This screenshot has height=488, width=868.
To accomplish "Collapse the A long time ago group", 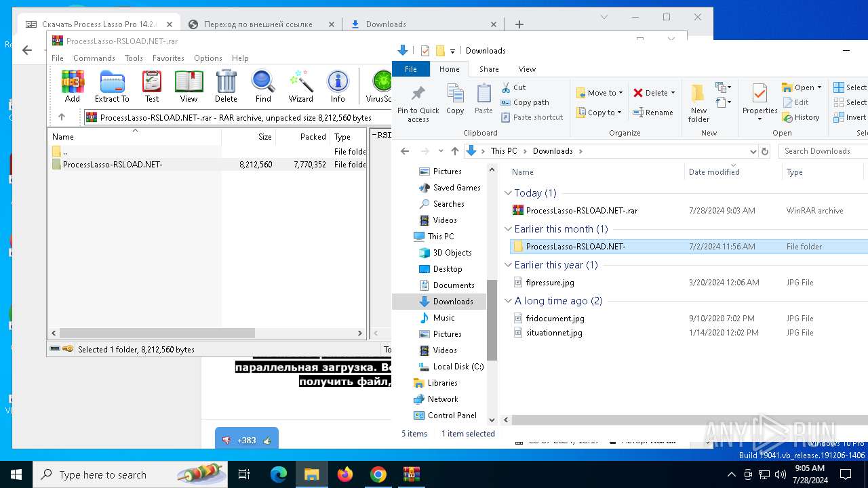I will (x=509, y=301).
